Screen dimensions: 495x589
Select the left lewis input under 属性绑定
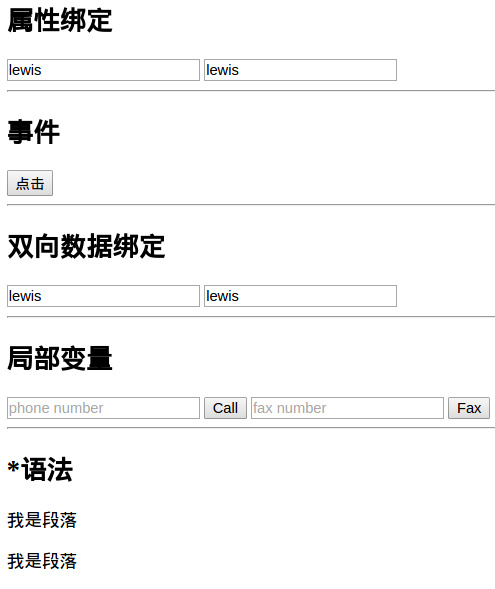click(x=103, y=70)
